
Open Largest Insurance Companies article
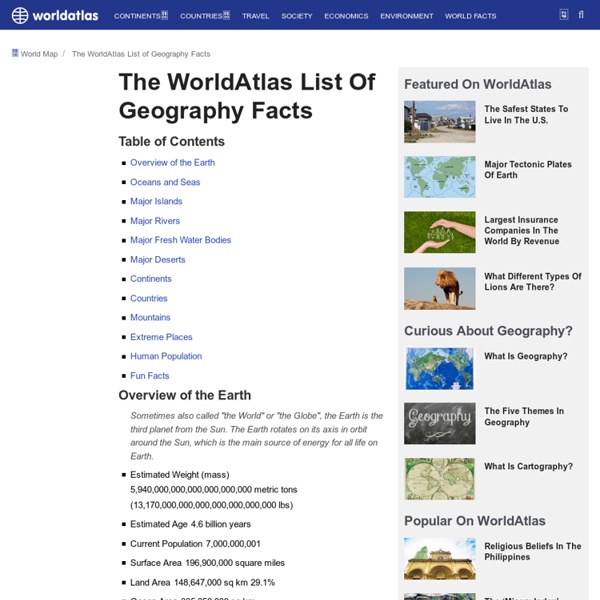coord(522,230)
